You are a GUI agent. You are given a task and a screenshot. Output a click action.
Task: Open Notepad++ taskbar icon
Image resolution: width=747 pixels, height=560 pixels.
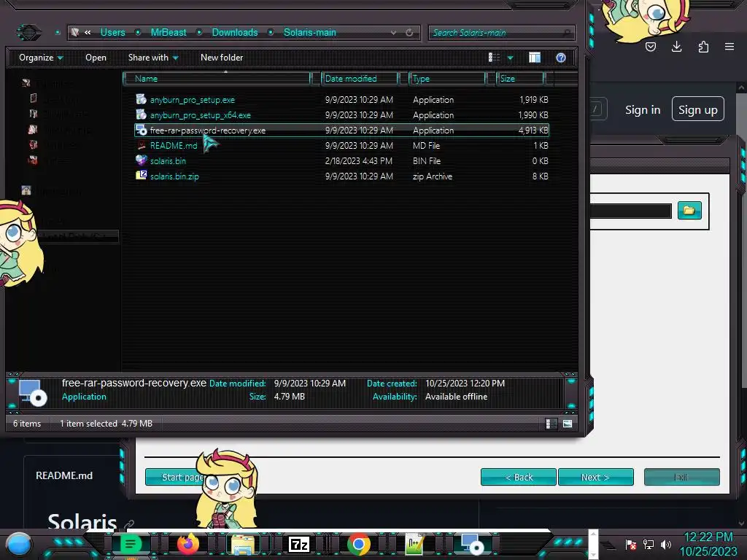click(x=414, y=544)
